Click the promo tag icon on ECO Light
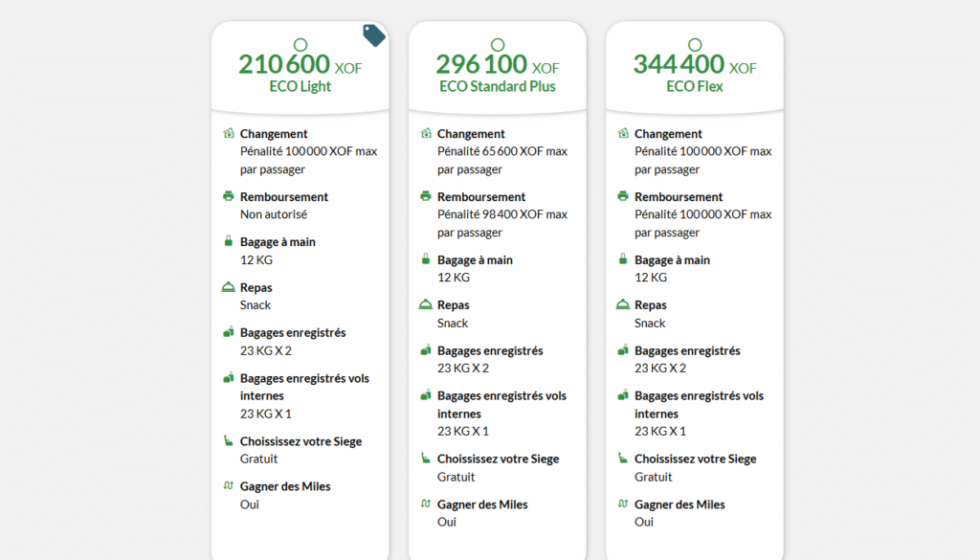This screenshot has width=980, height=560. click(374, 35)
